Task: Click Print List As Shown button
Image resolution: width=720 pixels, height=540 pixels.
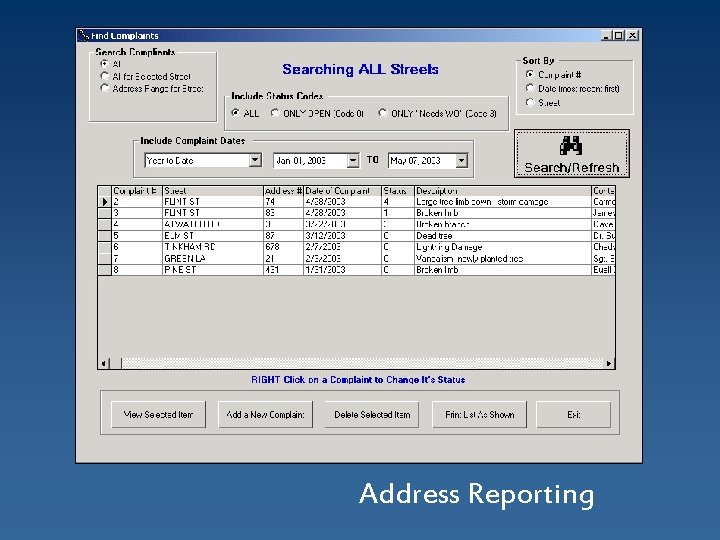Action: [479, 415]
